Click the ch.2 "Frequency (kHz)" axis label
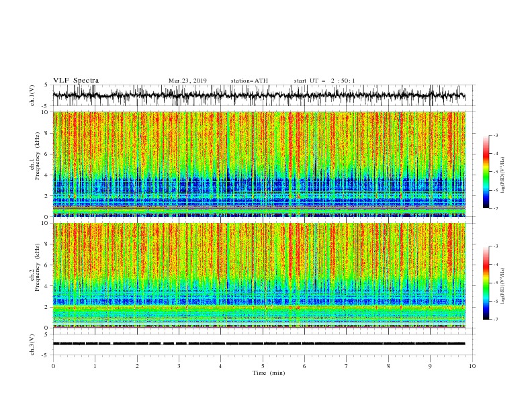 coord(38,267)
